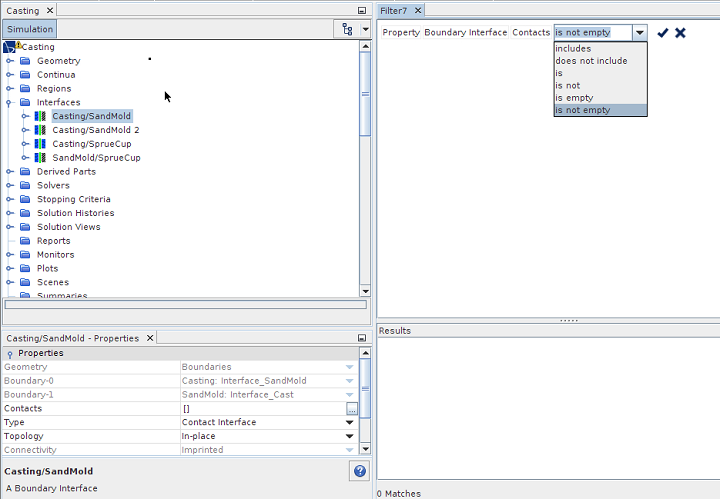The height and width of the screenshot is (499, 720).
Task: Select 'is empty' option in list
Action: [574, 98]
